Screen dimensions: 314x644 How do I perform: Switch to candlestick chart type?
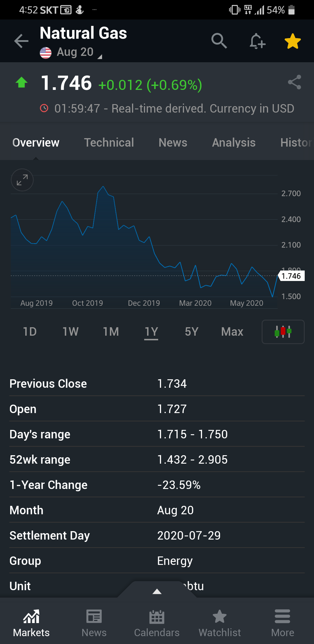[x=283, y=332]
